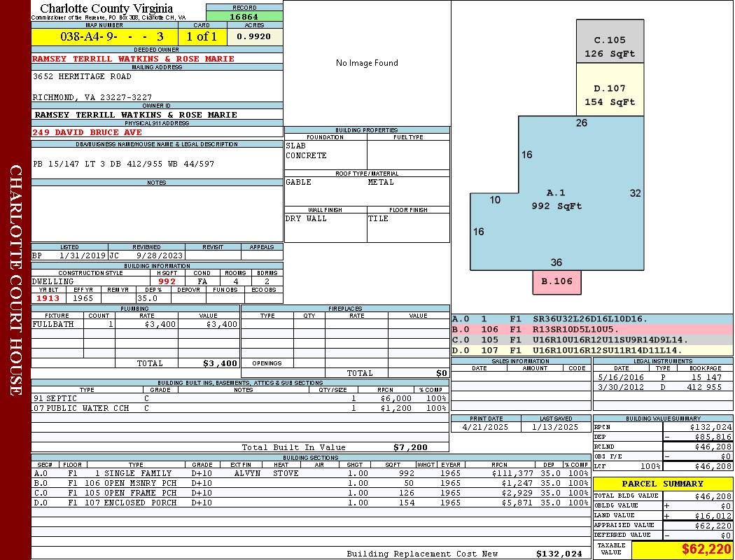Click the No Image Found placeholder
This screenshot has width=735, height=560.
[367, 63]
